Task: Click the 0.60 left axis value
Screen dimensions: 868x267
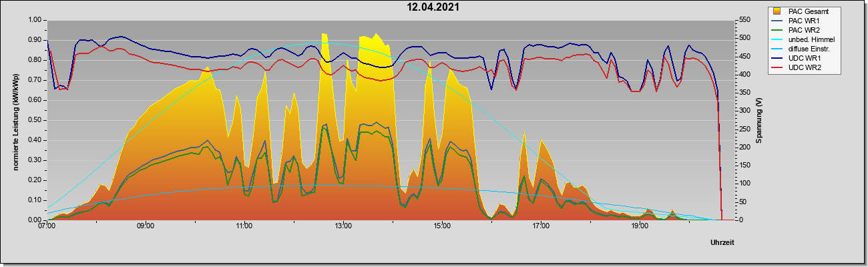Action: [35, 100]
